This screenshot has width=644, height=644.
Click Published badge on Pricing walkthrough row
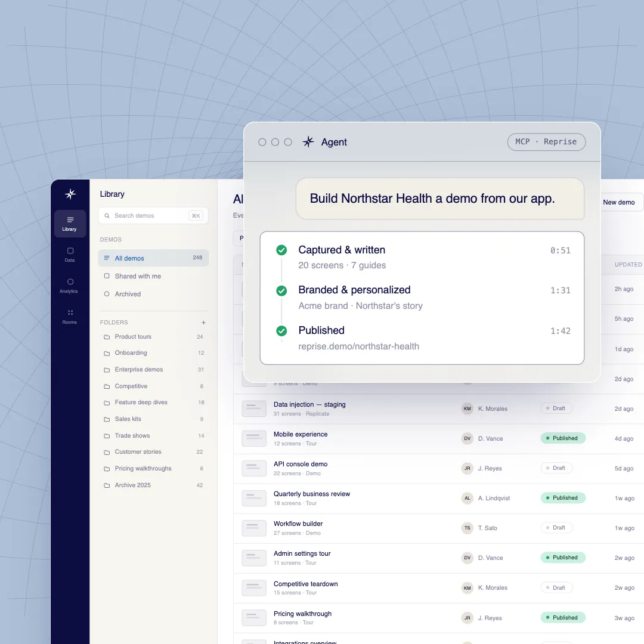(x=563, y=618)
